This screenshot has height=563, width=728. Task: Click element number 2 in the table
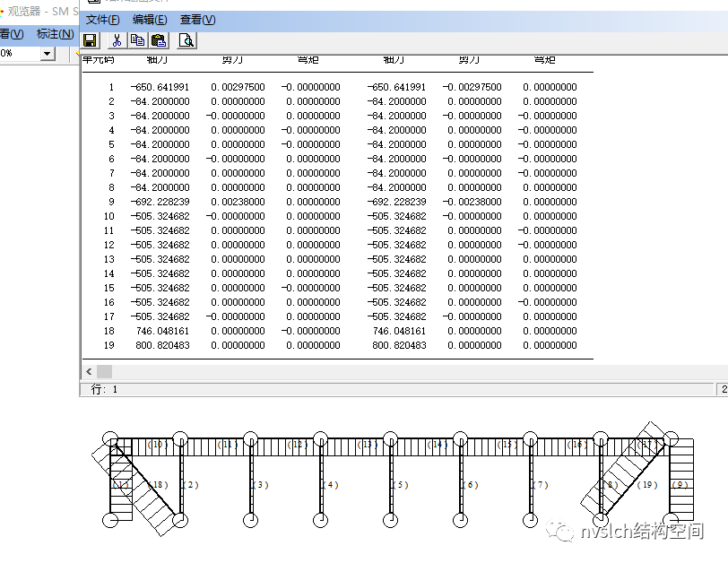click(111, 101)
